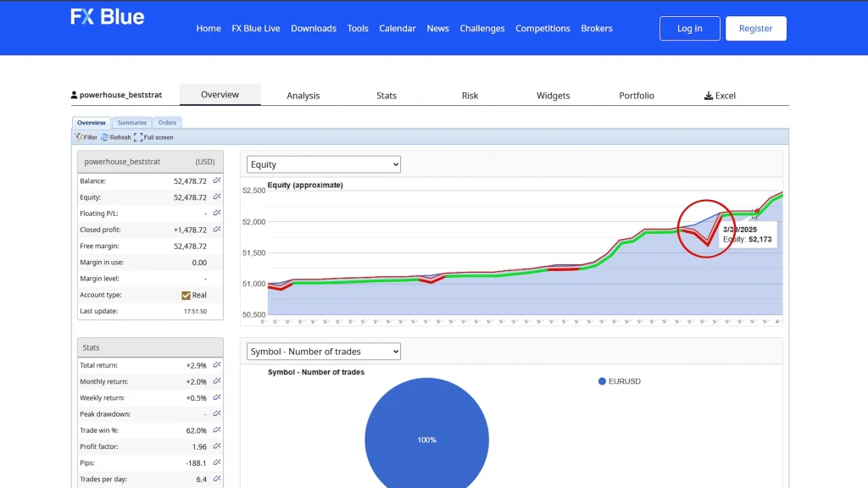Open the Orders tab

(168, 123)
